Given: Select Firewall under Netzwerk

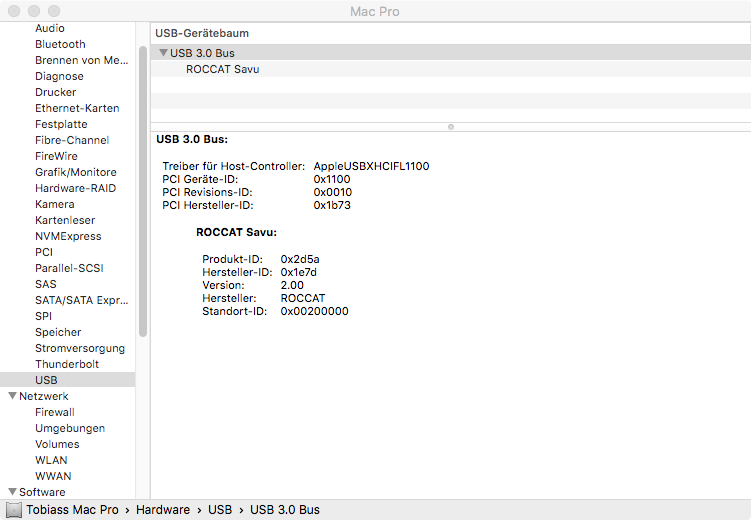Looking at the screenshot, I should pyautogui.click(x=55, y=412).
